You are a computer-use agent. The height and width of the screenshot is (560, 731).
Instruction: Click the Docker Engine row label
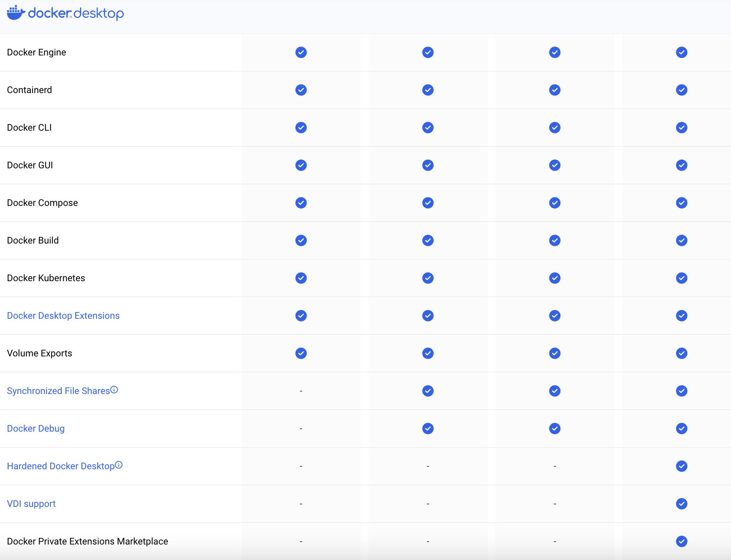click(x=36, y=52)
